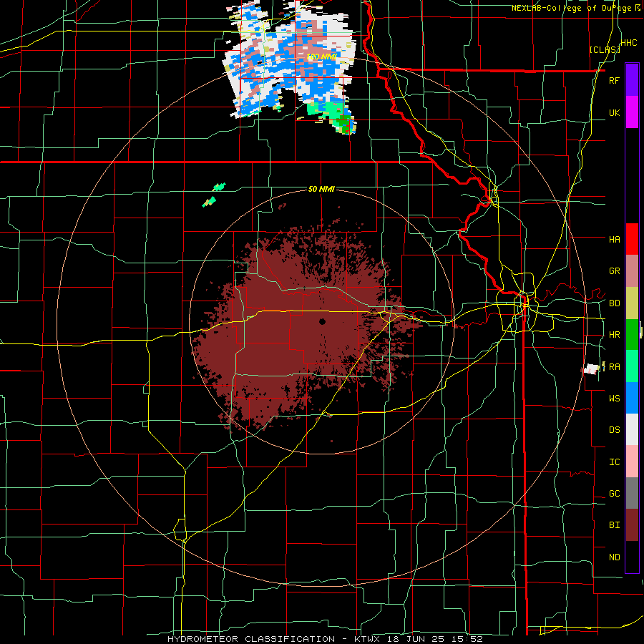Select the BI legend label
Viewport: 644px width, 644px height.
pos(614,525)
